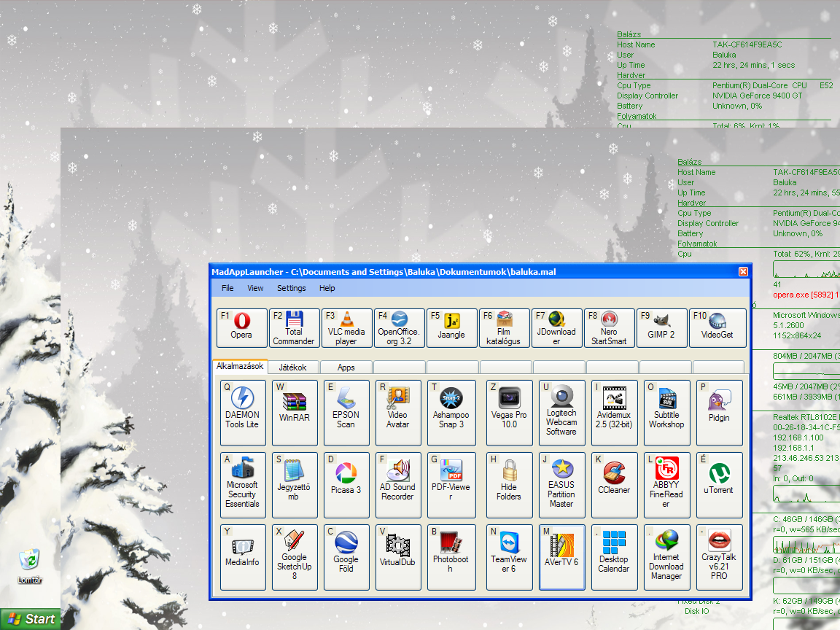Start TeamViewer 6

coord(510,557)
